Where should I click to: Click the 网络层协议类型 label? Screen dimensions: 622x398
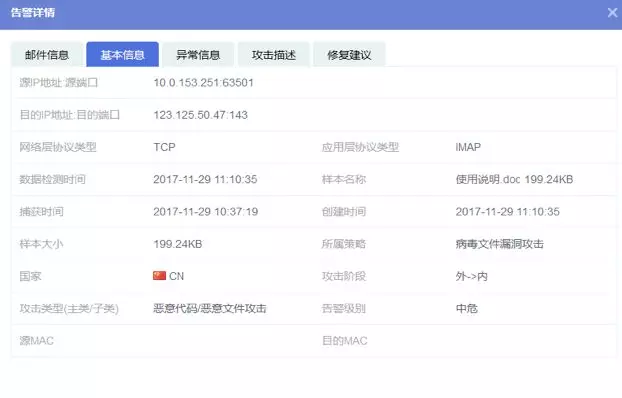click(58, 147)
